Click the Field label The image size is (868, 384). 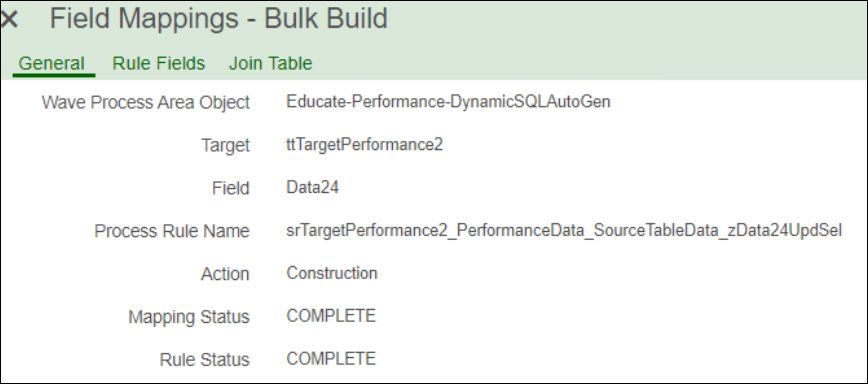tap(230, 188)
